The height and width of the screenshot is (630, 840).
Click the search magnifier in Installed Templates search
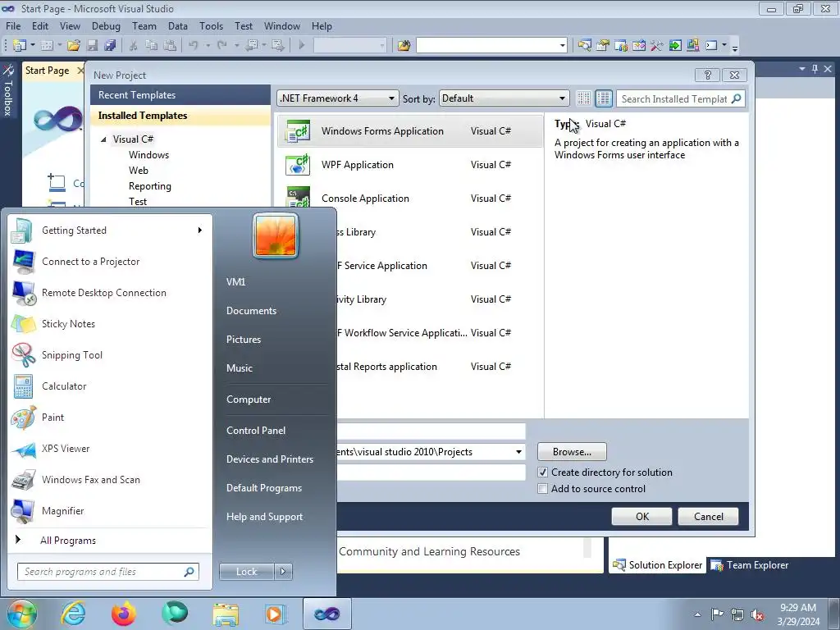(736, 98)
